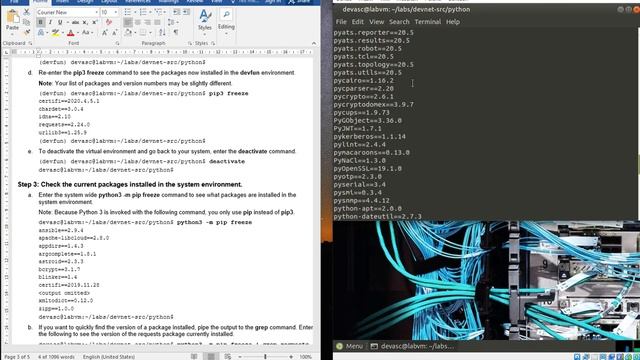Apply yellow text highlight color
Screen dimensions: 640x360
tap(55, 33)
